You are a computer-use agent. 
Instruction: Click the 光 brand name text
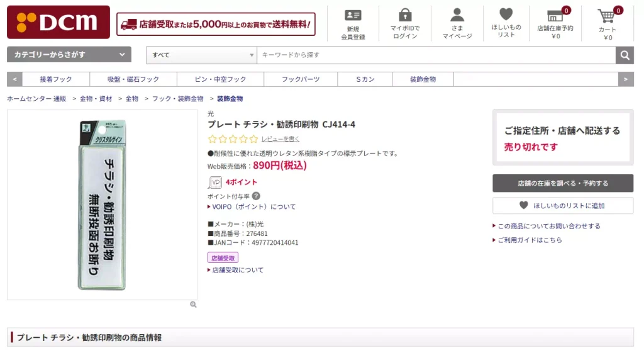click(x=211, y=114)
